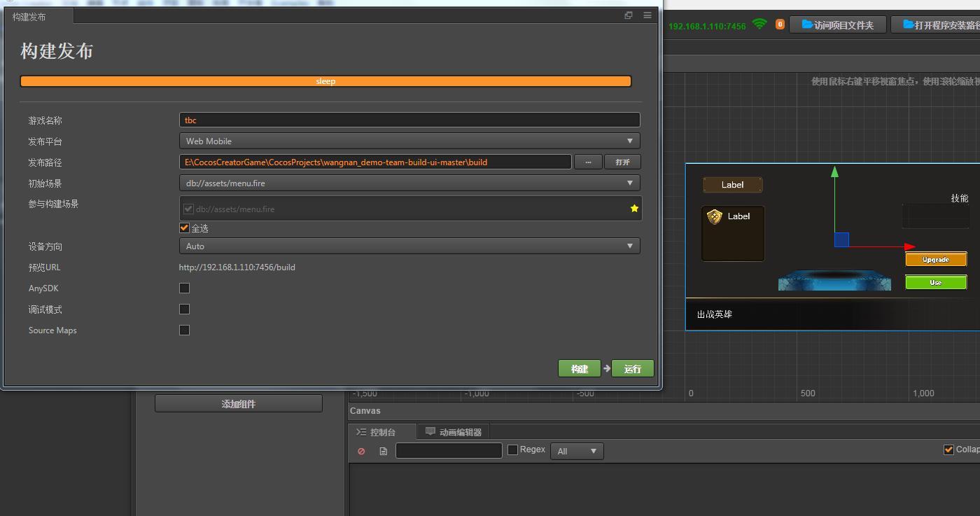This screenshot has height=516, width=980.
Task: Click the green 构建 build button
Action: coord(579,369)
